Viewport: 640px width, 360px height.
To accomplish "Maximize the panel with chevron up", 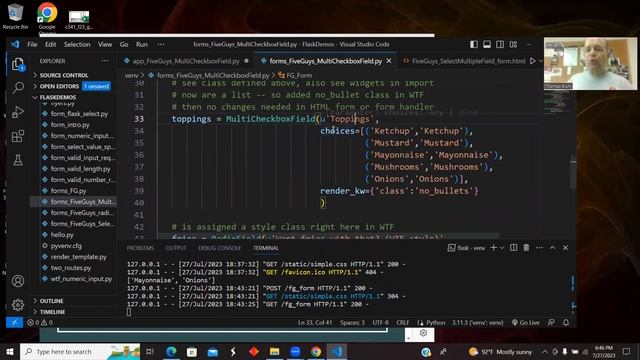I will tap(552, 248).
